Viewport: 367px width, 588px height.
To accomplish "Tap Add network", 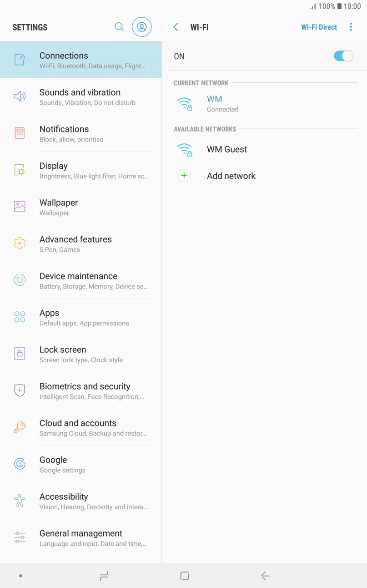I will click(x=231, y=176).
